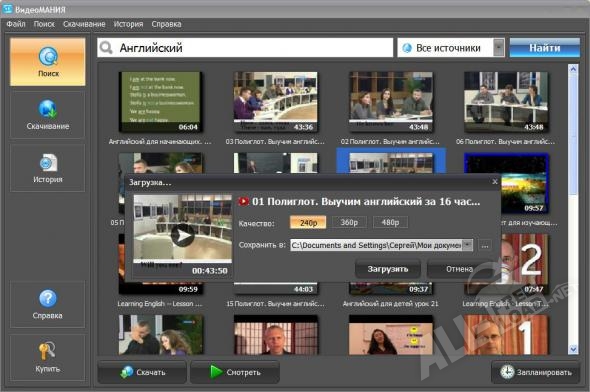
Task: Click the Отмена button
Action: click(x=459, y=269)
